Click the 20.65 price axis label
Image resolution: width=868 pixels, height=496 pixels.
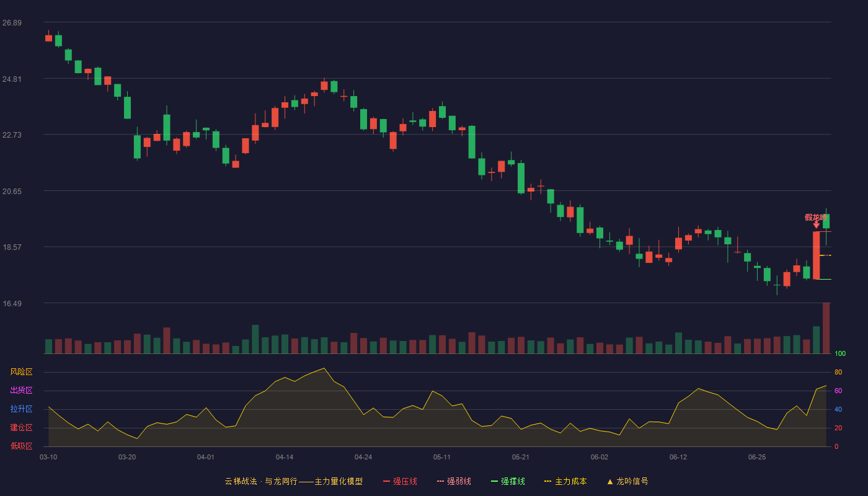[12, 192]
